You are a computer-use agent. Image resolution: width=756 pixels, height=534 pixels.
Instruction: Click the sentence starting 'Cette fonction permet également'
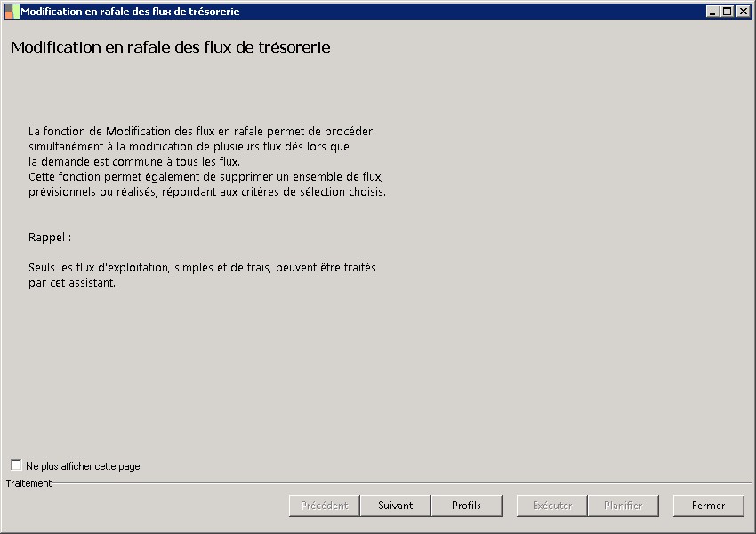pos(205,176)
